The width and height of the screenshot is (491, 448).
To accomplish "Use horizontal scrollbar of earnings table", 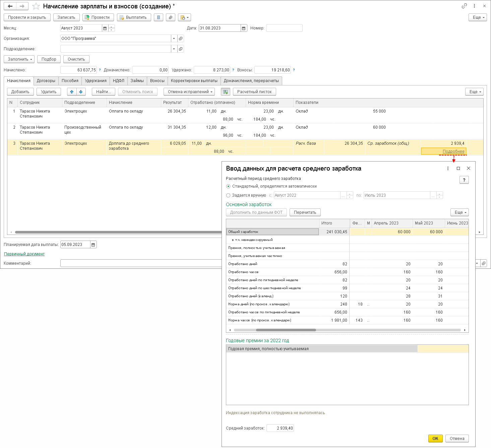I will coord(286,330).
